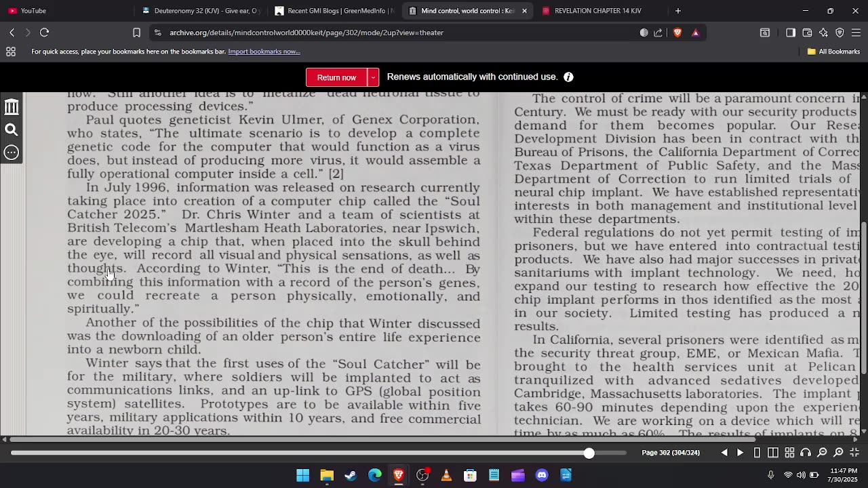
Task: Switch to the Deuteronomy 32 (KJV) tab
Action: [x=200, y=11]
